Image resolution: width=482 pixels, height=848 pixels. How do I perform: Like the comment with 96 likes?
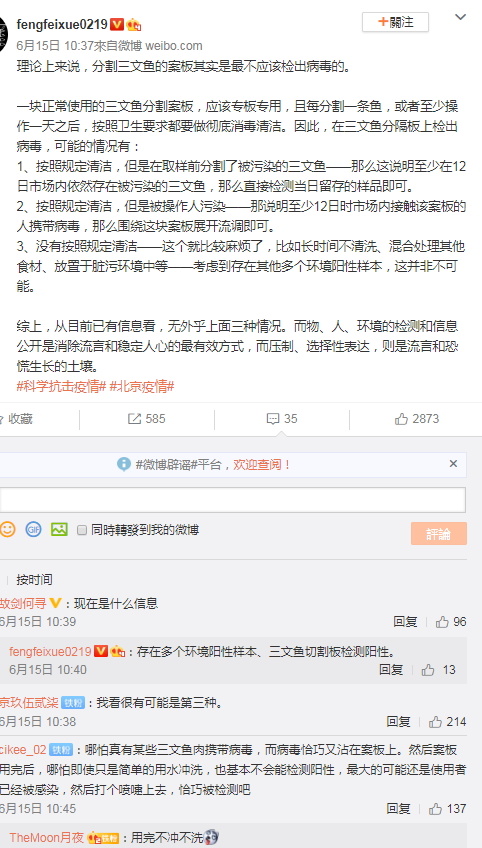coord(451,622)
